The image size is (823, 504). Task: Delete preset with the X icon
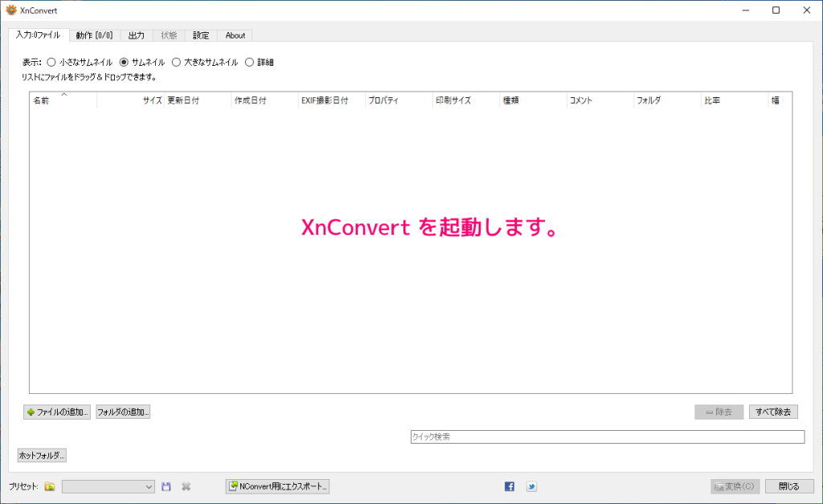186,486
